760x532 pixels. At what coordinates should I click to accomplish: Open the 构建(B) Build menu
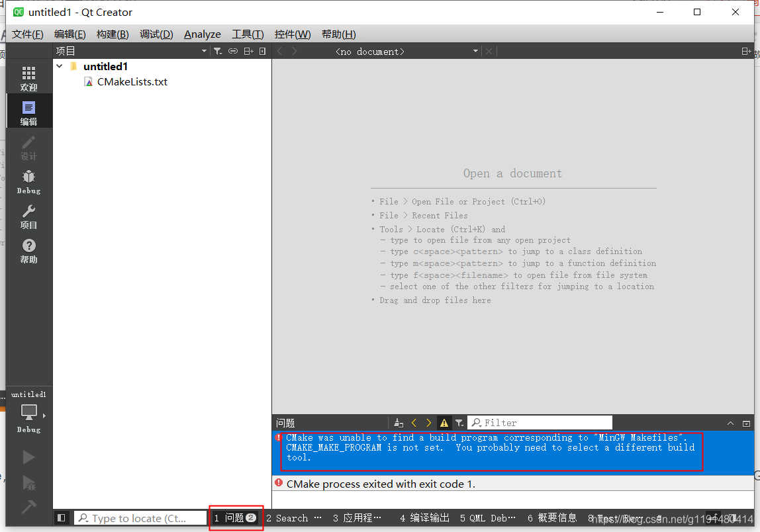click(x=113, y=34)
